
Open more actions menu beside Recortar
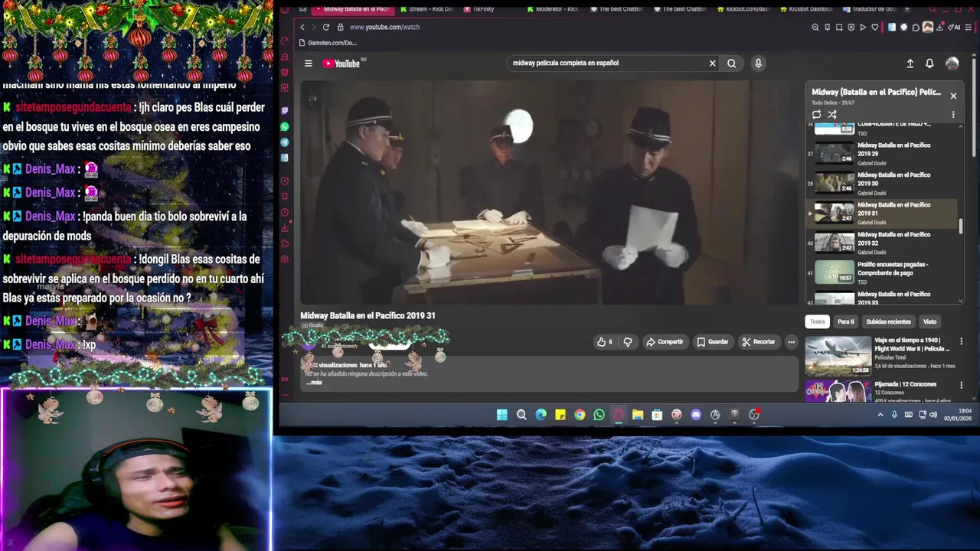(791, 342)
